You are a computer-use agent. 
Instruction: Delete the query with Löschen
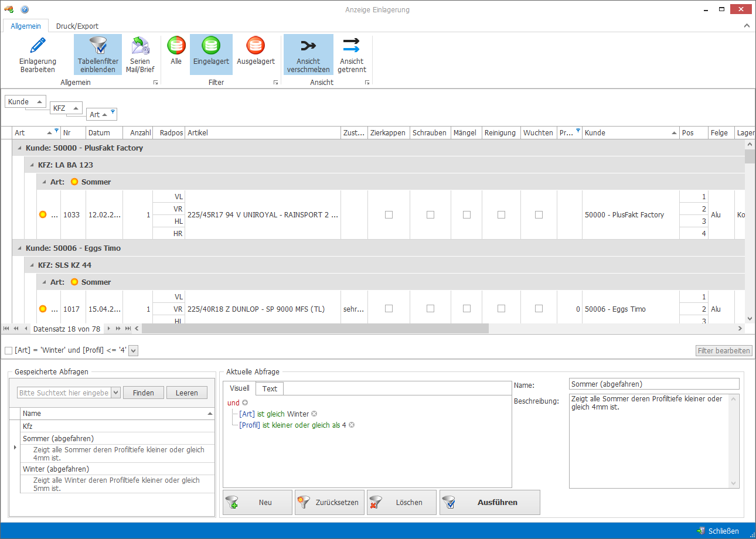[x=401, y=502]
